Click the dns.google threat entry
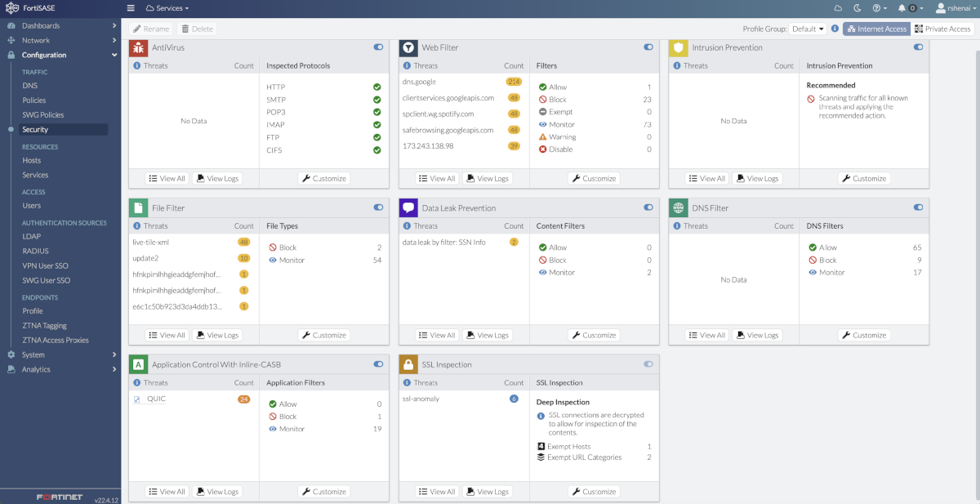The width and height of the screenshot is (980, 504). (419, 82)
